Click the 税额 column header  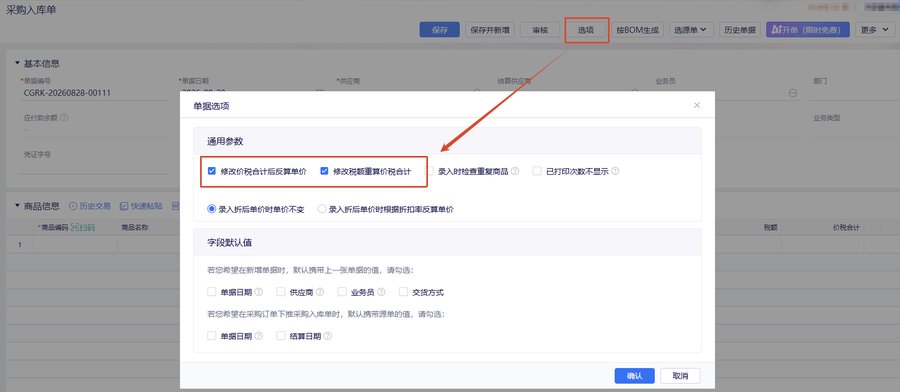(x=770, y=228)
